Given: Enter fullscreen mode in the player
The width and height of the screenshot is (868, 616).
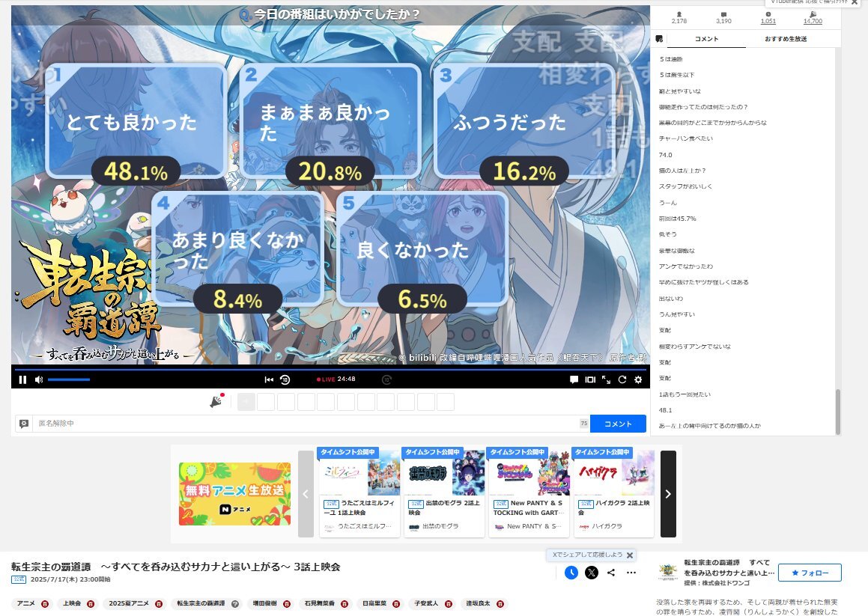Looking at the screenshot, I should point(606,379).
